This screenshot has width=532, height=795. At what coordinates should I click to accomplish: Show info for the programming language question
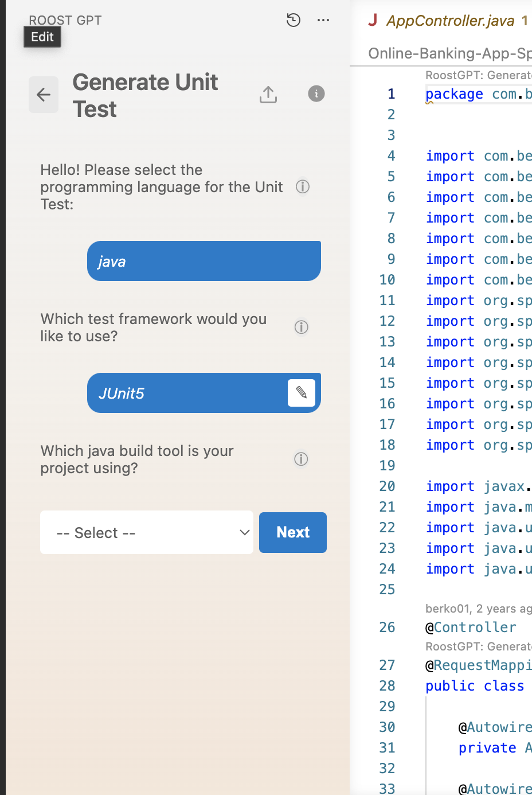point(303,186)
